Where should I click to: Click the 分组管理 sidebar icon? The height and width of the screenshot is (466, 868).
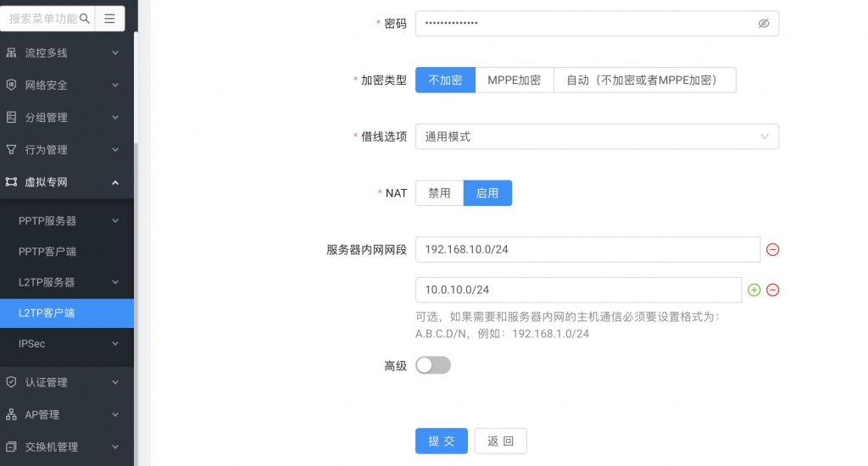click(11, 117)
